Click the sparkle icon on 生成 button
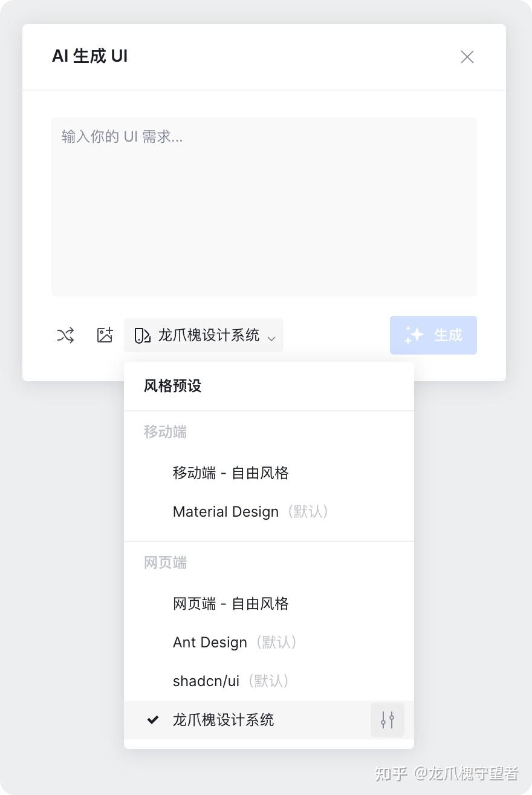This screenshot has width=532, height=795. tap(414, 335)
